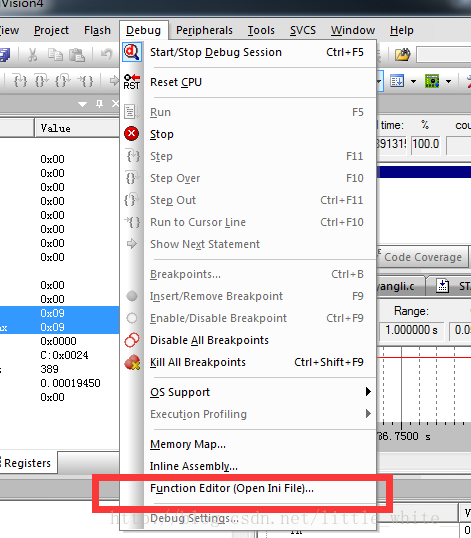Click the Range 1.000000 s field
Screen dimensions: 471x538
click(412, 330)
